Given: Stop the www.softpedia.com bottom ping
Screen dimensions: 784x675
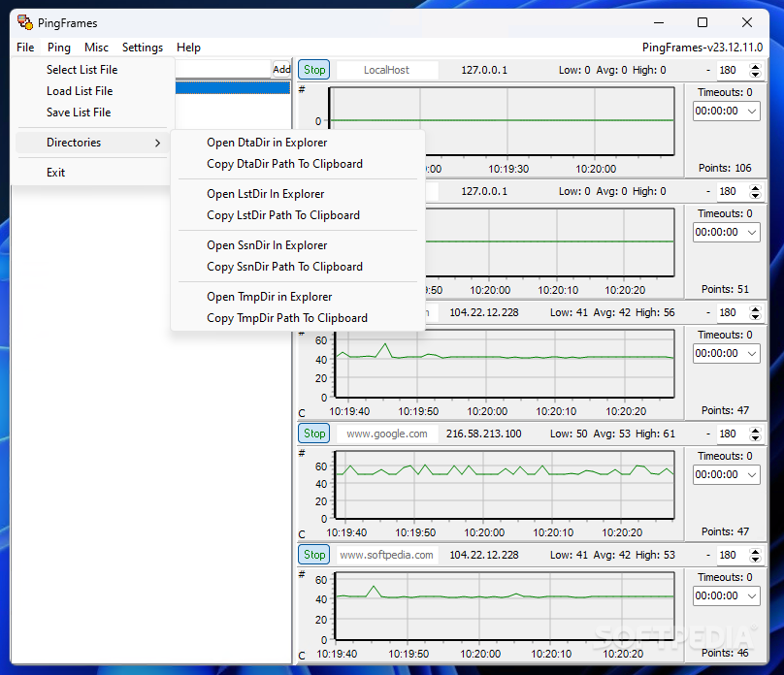Looking at the screenshot, I should pos(314,555).
